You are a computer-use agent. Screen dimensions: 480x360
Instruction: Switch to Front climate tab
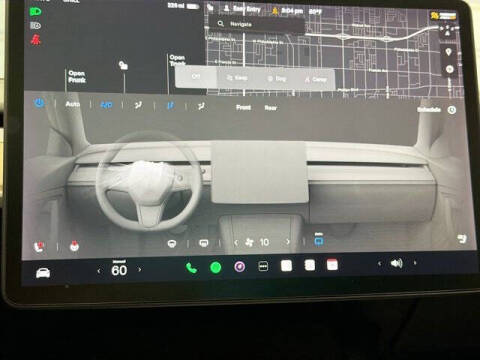pos(243,107)
